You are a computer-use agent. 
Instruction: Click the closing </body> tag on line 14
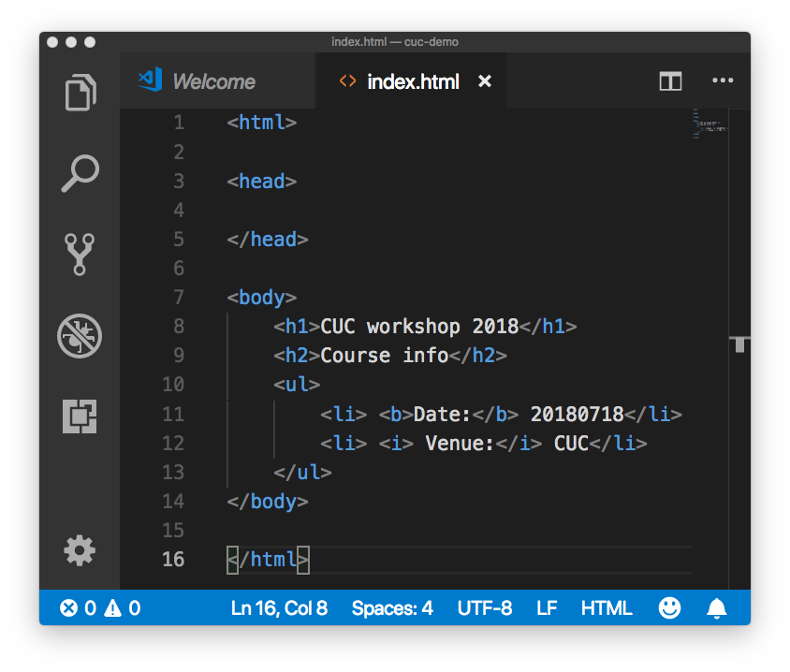pyautogui.click(x=268, y=502)
